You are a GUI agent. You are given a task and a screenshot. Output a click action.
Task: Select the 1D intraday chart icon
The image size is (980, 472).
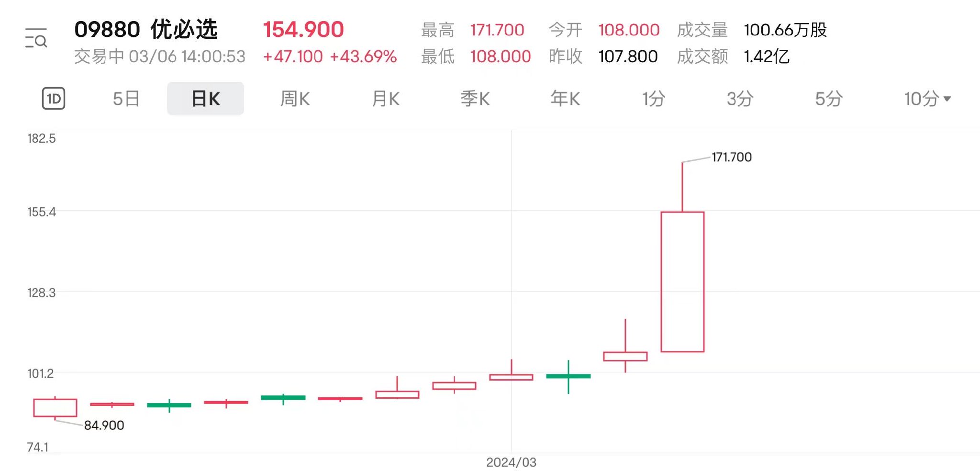[54, 99]
